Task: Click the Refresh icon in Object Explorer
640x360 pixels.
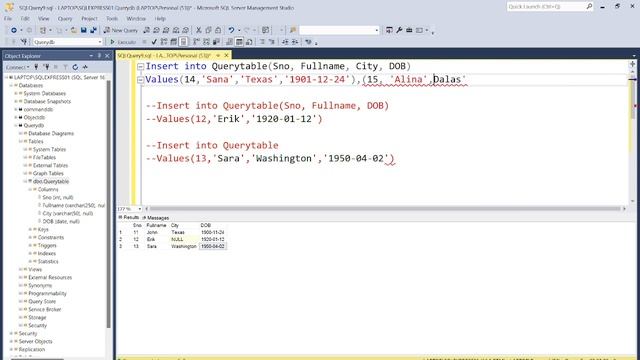Action: (x=75, y=67)
